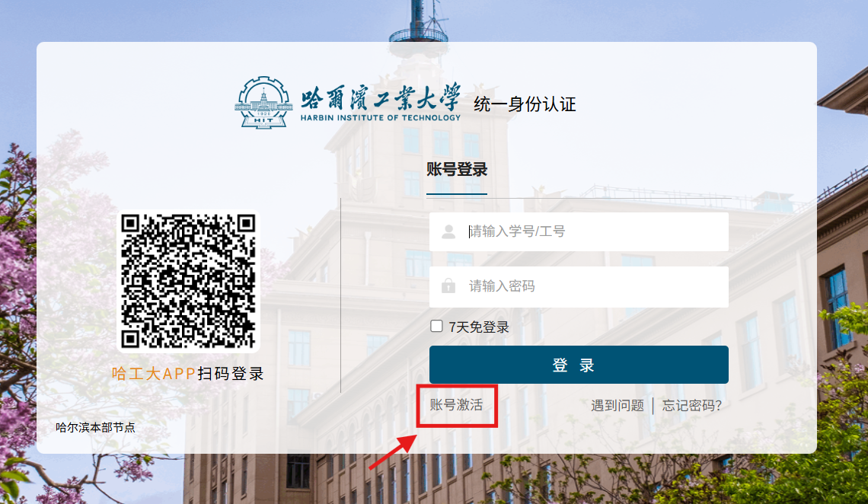Click the HARBIN INSTITUTE OF TECHNOLOGY text
The height and width of the screenshot is (504, 868).
(x=380, y=117)
